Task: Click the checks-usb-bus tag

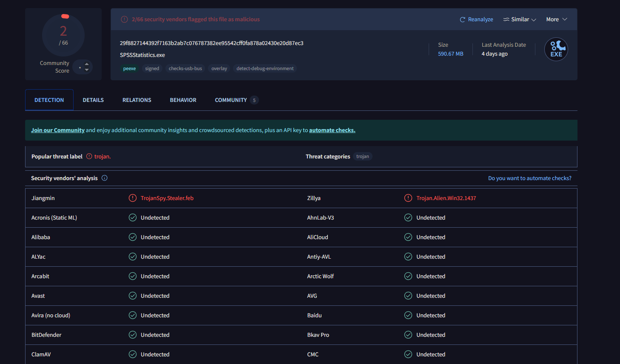Action: pyautogui.click(x=185, y=68)
